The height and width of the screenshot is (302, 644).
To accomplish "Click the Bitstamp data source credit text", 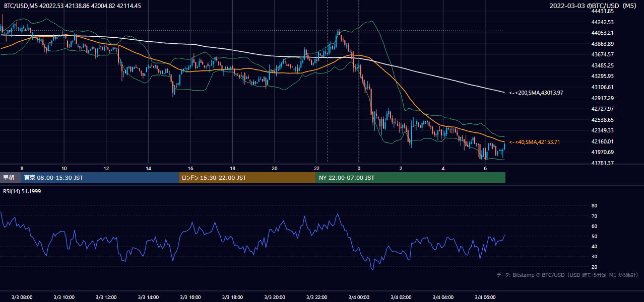I will [x=568, y=275].
